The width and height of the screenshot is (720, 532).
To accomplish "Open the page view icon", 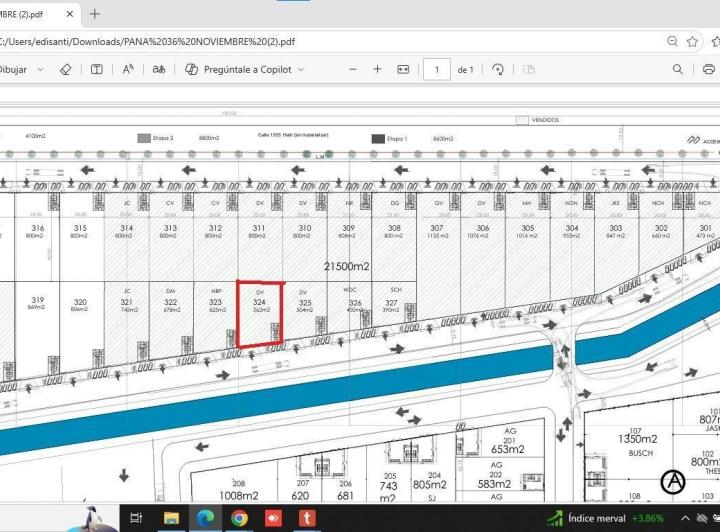I will [529, 70].
